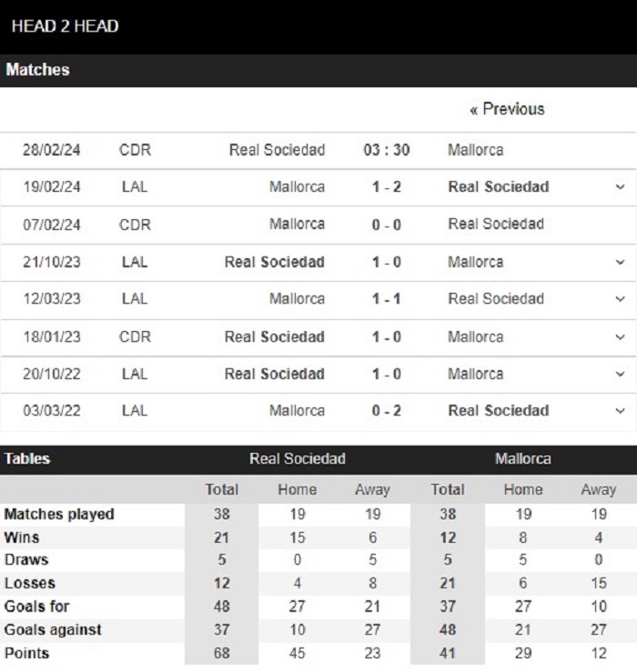Image resolution: width=637 pixels, height=672 pixels.
Task: Select the Tables section header
Action: pos(27,459)
